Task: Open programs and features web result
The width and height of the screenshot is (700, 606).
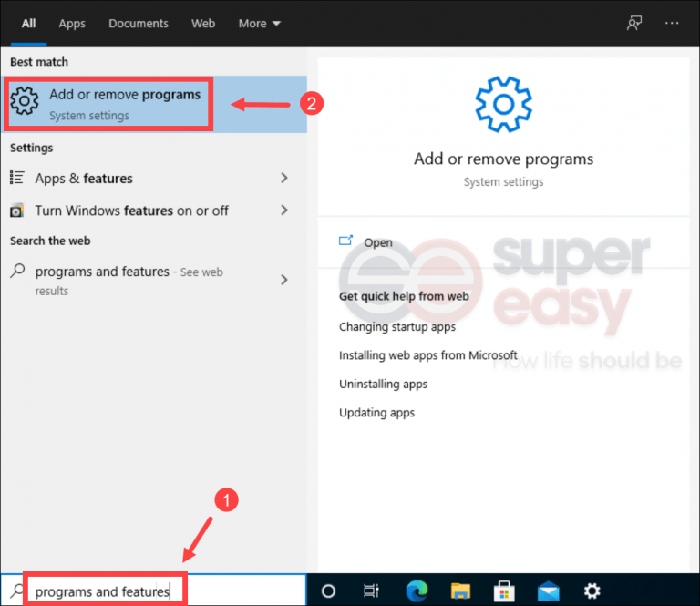Action: 151,281
